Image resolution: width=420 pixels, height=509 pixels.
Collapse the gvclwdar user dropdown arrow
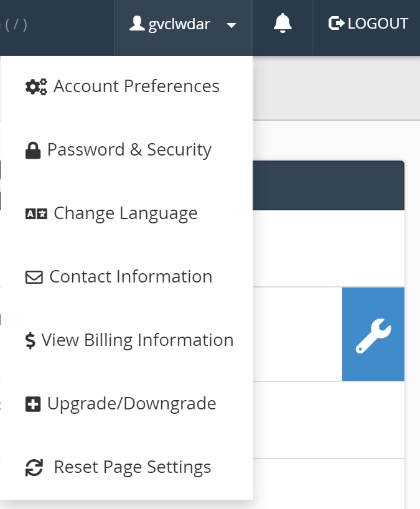[x=231, y=26]
